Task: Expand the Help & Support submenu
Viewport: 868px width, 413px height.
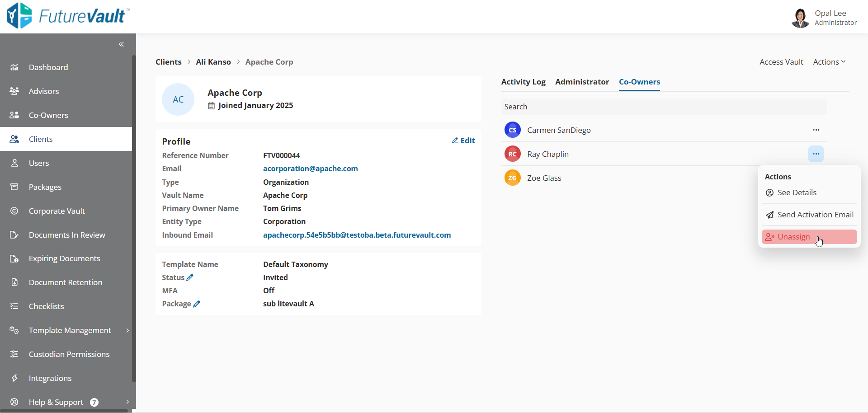Action: [x=127, y=402]
